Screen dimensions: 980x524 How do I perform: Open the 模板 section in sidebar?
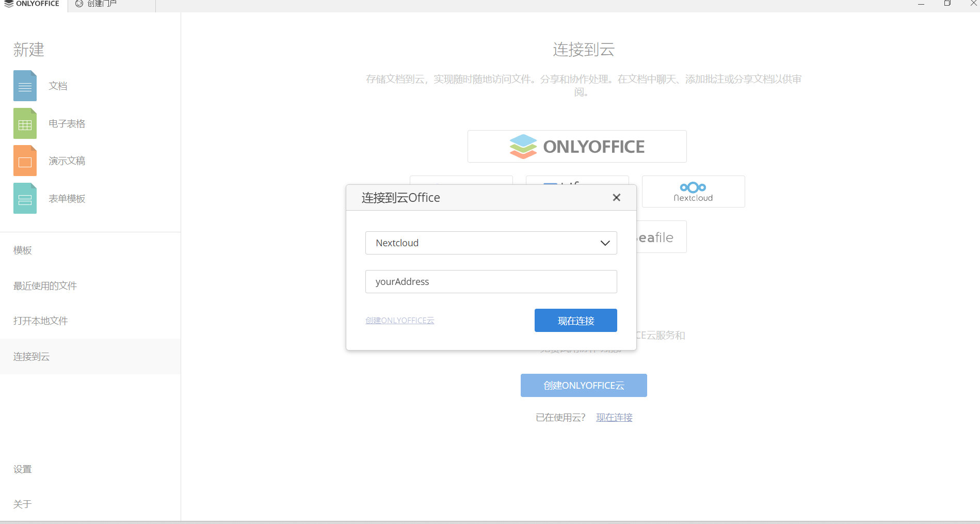tap(23, 250)
